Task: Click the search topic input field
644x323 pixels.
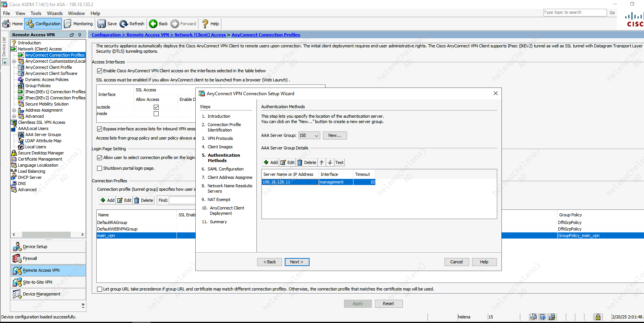Action: pyautogui.click(x=574, y=13)
